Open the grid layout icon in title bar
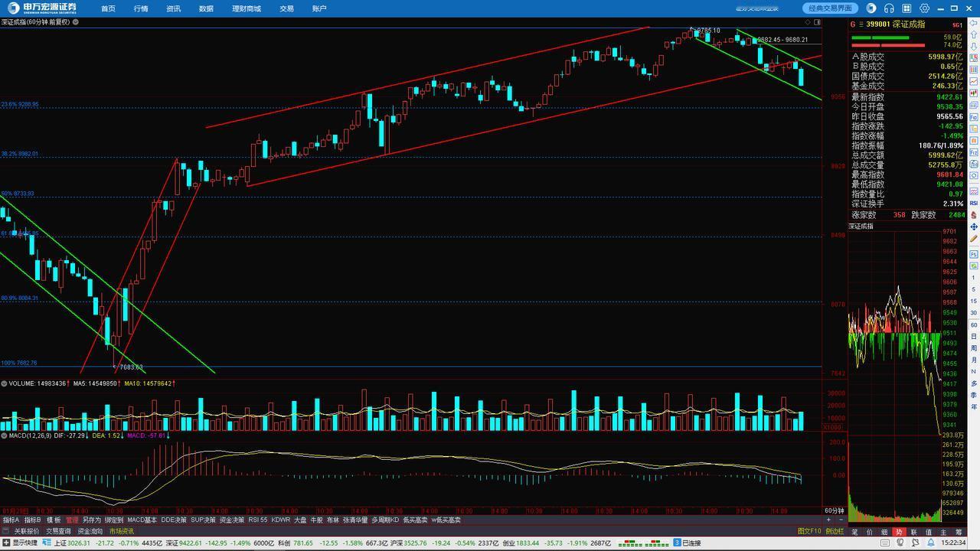Viewport: 980px width, 551px height. [x=907, y=8]
